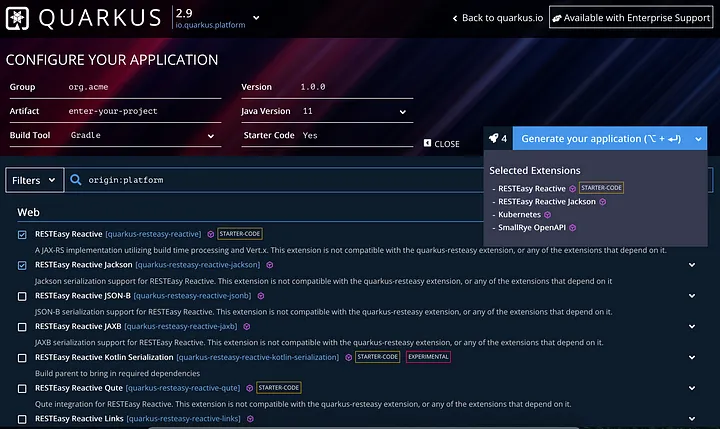Image resolution: width=720 pixels, height=429 pixels.
Task: Click quarkus-resteasy-reactive-qute artifact name
Action: point(183,388)
